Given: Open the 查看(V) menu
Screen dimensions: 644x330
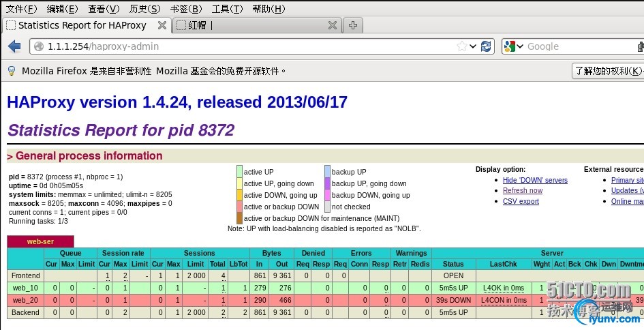Looking at the screenshot, I should [104, 9].
